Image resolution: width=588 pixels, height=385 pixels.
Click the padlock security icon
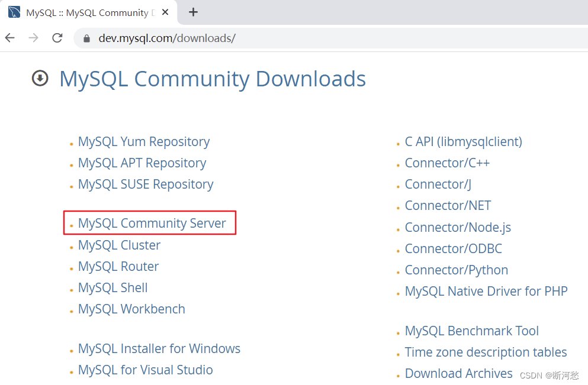click(86, 37)
